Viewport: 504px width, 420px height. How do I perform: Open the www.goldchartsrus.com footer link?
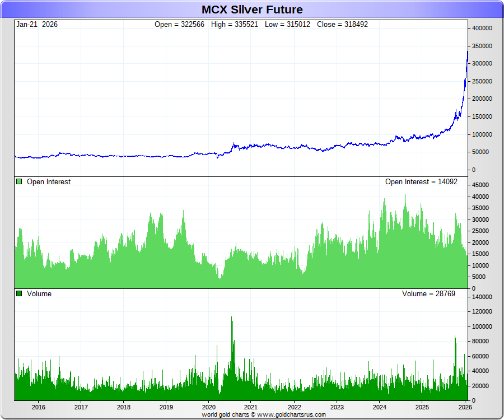291,415
